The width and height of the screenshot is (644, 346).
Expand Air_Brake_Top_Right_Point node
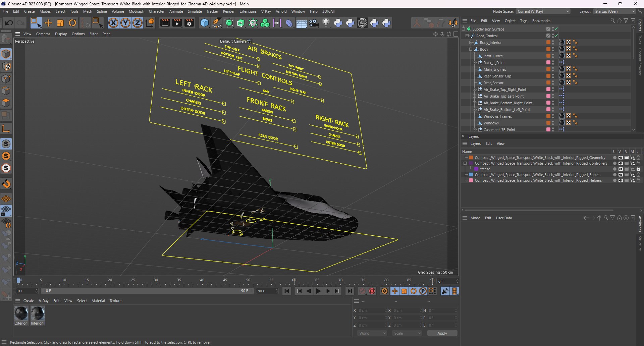pos(474,90)
